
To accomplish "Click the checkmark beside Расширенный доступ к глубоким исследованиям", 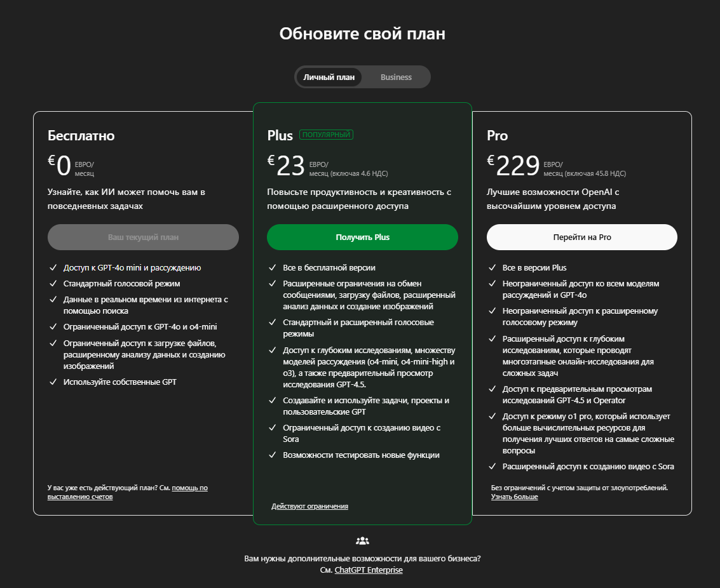I will pos(492,338).
